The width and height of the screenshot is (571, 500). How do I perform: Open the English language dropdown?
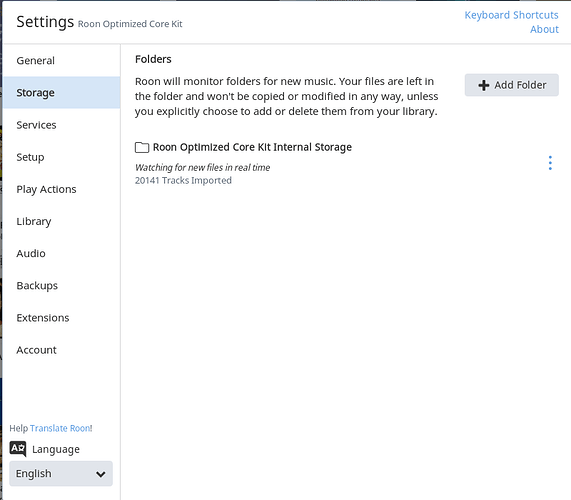point(61,473)
